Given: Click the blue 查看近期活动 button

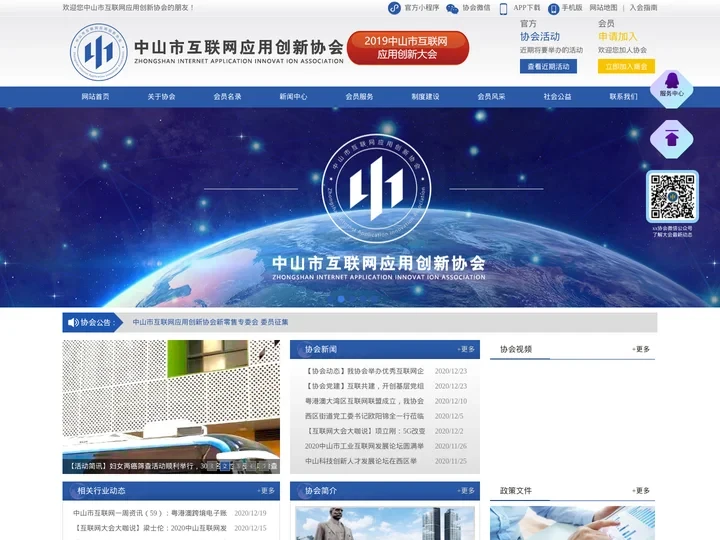Looking at the screenshot, I should click(x=548, y=67).
